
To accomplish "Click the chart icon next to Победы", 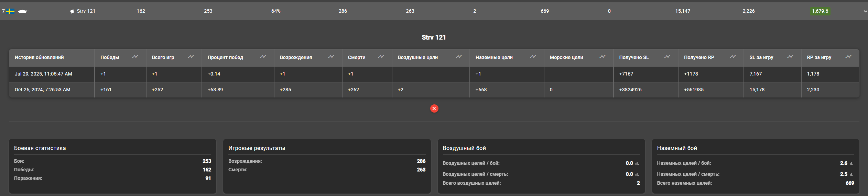I will click(x=135, y=57).
